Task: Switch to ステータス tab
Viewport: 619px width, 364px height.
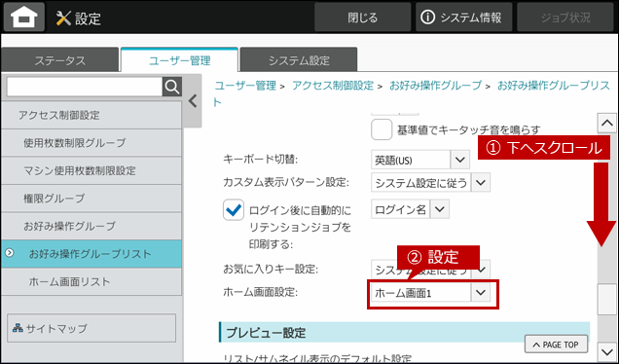Action: pyautogui.click(x=59, y=60)
